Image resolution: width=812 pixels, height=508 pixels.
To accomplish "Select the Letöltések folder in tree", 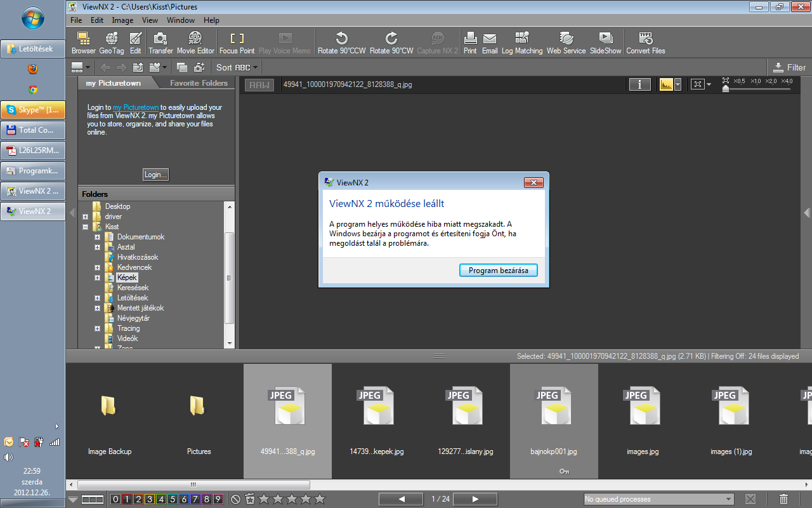I will pos(133,298).
